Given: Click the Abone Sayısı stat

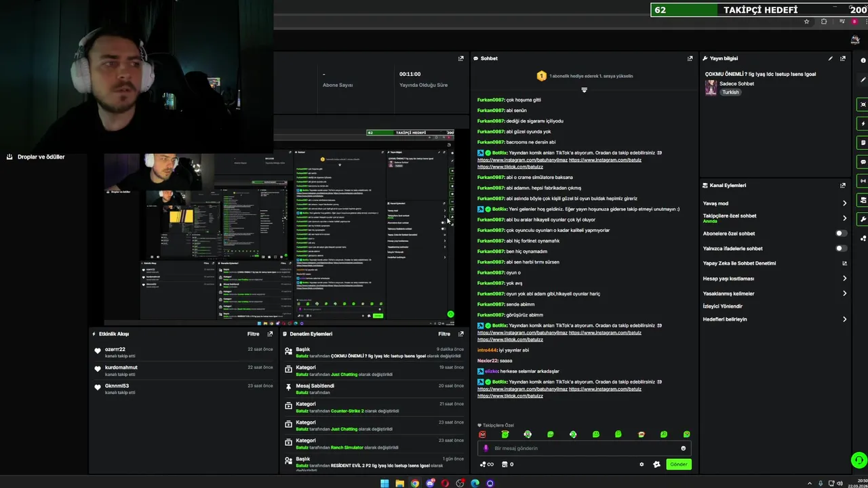Looking at the screenshot, I should 338,85.
